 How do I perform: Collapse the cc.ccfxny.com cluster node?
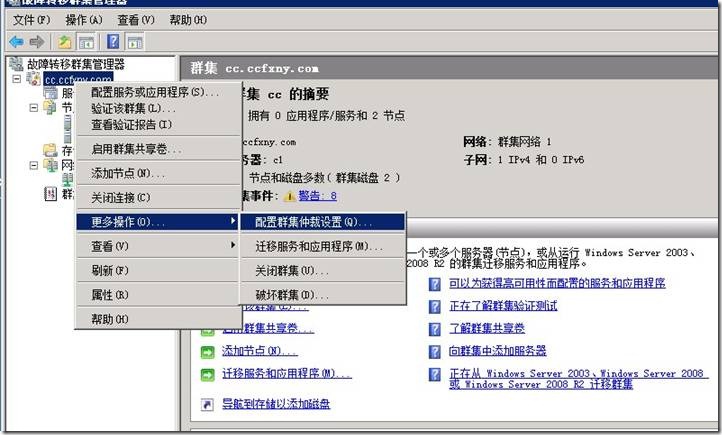pos(17,79)
